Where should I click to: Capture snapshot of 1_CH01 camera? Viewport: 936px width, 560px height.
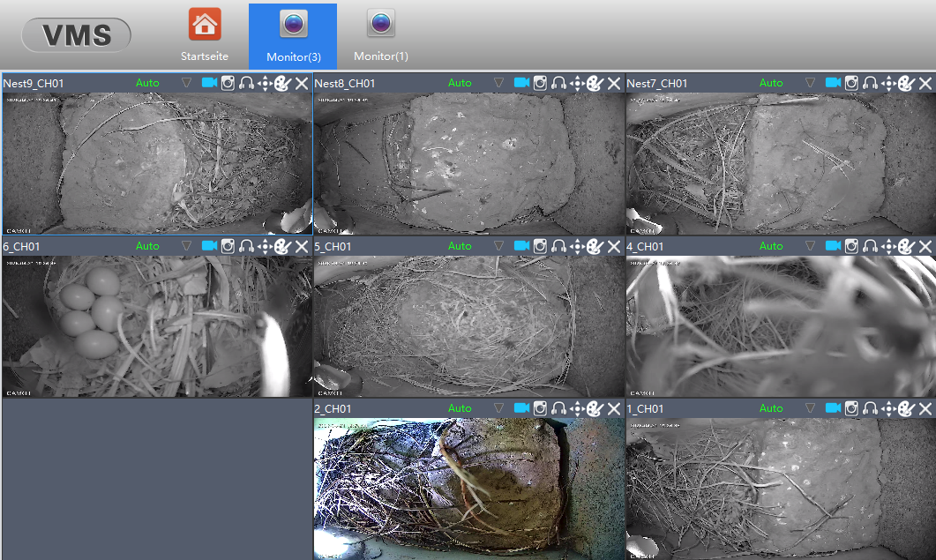click(x=852, y=408)
